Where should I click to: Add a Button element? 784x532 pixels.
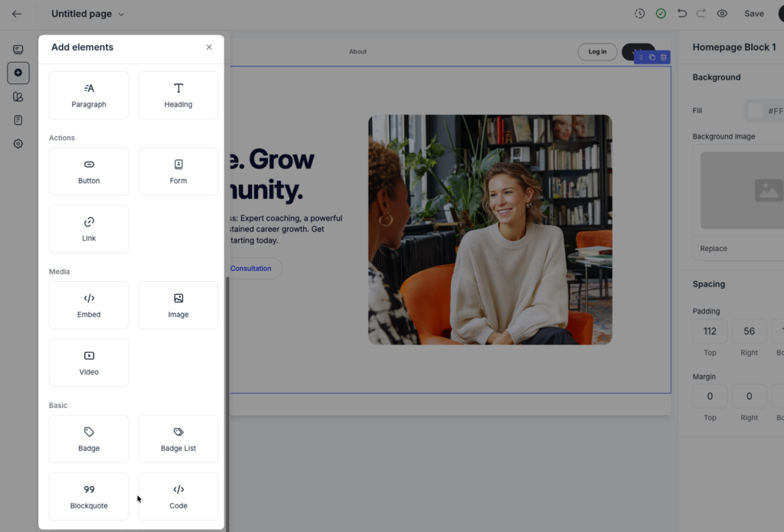pyautogui.click(x=89, y=171)
